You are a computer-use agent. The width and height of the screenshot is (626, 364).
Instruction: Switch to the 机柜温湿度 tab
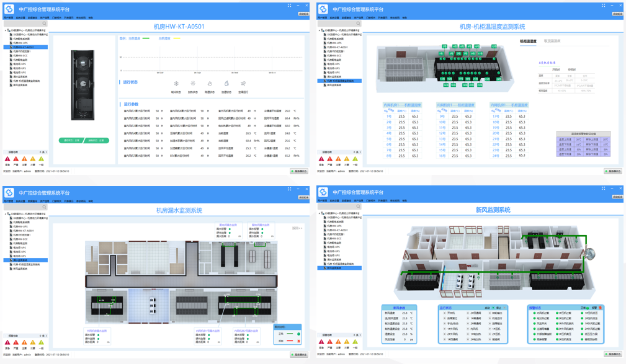[x=528, y=41]
